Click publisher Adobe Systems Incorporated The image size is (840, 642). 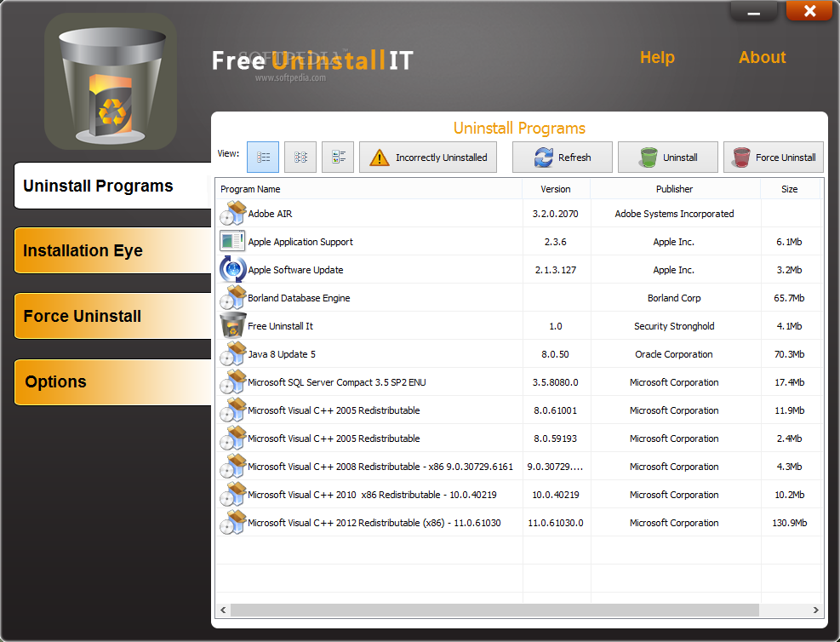tap(674, 214)
